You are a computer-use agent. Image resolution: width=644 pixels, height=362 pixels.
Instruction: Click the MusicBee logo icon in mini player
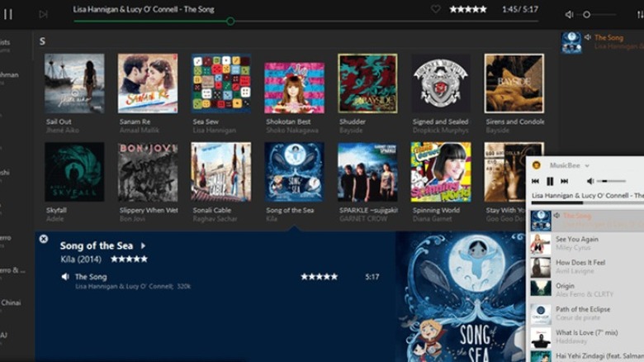coord(536,165)
